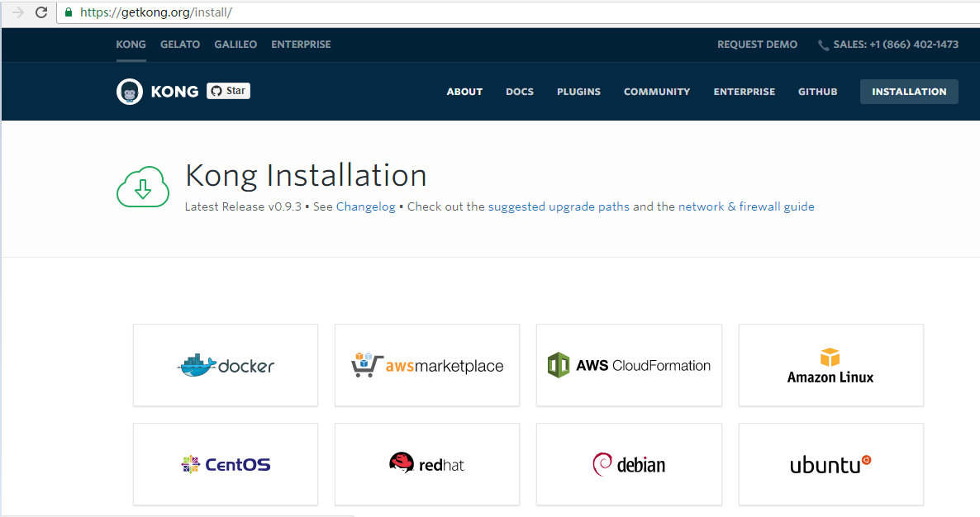Open the GALILEO product tab
The image size is (980, 517).
tap(235, 45)
